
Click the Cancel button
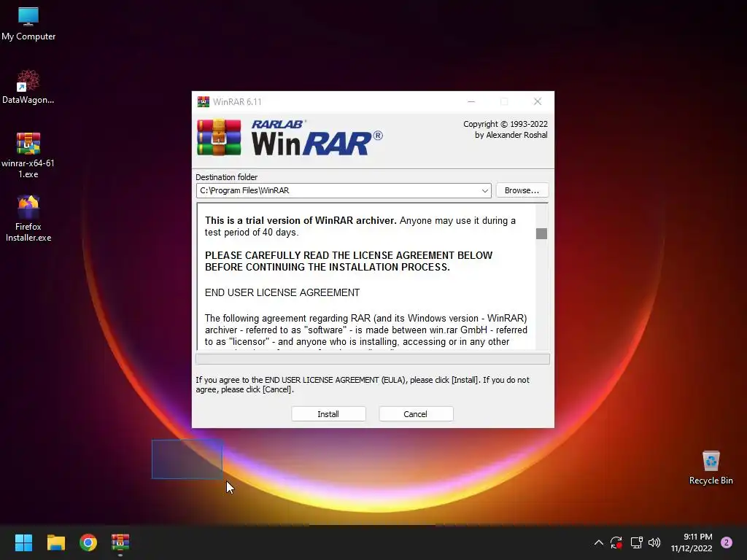[x=415, y=414]
